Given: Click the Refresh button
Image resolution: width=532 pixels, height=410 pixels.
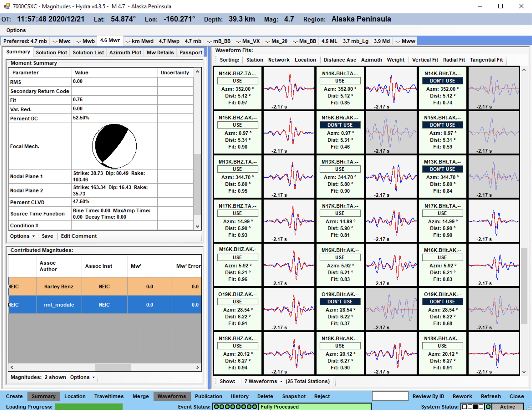Looking at the screenshot, I should [491, 396].
